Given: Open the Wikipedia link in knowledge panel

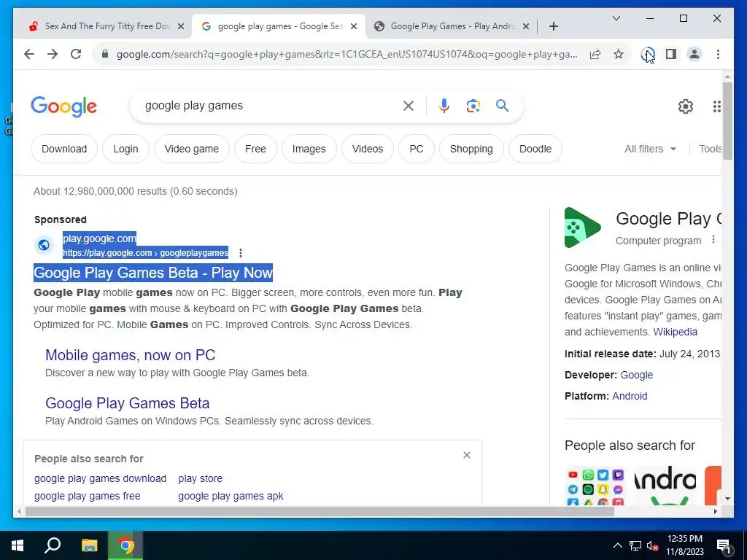Looking at the screenshot, I should (x=675, y=332).
